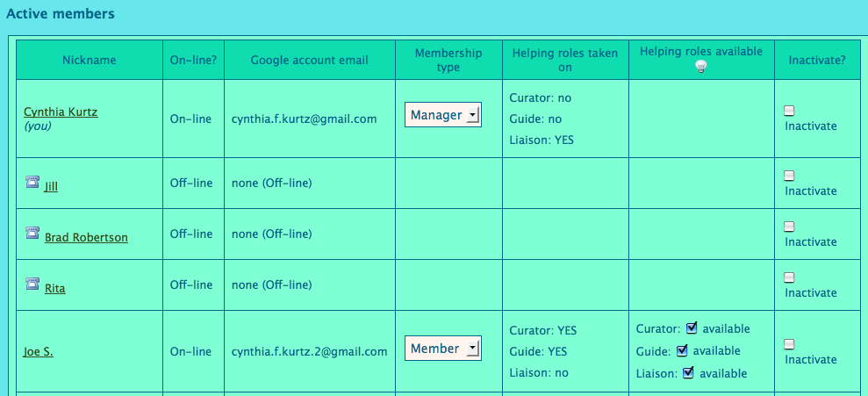Check Inactivate box for Cynthia Kurtz
Screen dimensions: 868x396
(x=789, y=111)
